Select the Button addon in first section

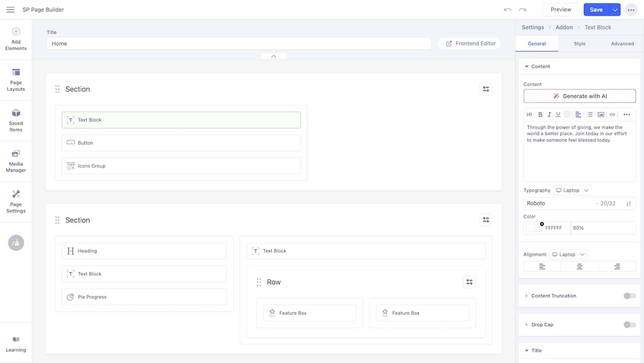click(181, 143)
